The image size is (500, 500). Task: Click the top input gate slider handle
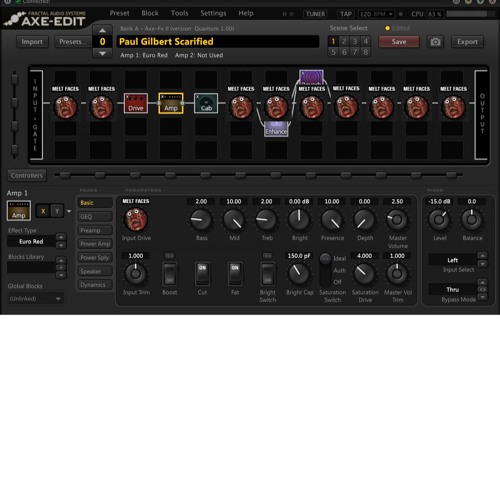14,79
